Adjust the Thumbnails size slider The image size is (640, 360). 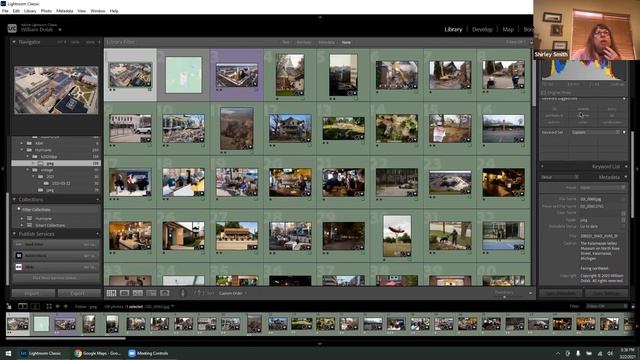504,297
